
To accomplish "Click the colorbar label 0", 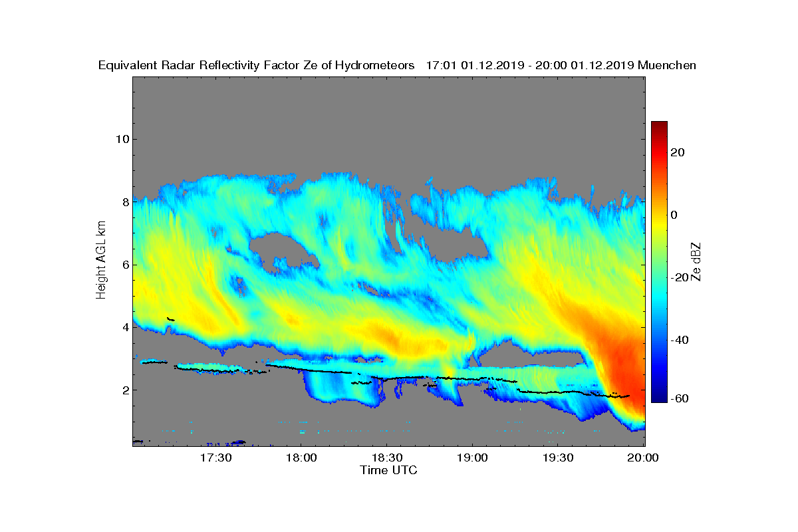I will (x=674, y=215).
